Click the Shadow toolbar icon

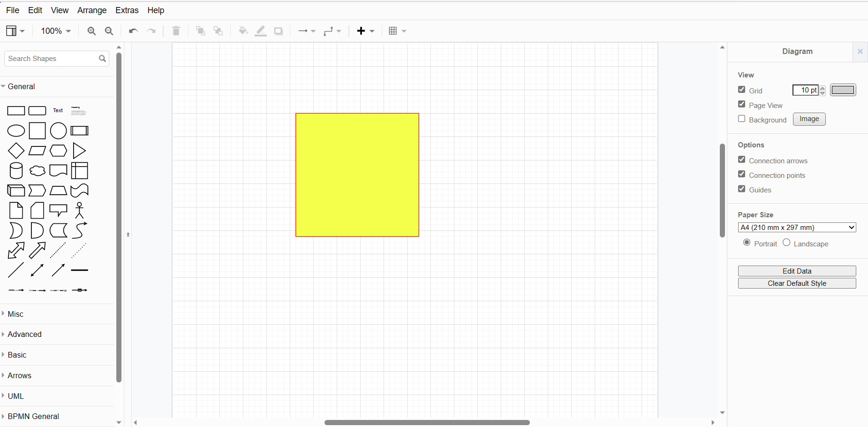(279, 30)
